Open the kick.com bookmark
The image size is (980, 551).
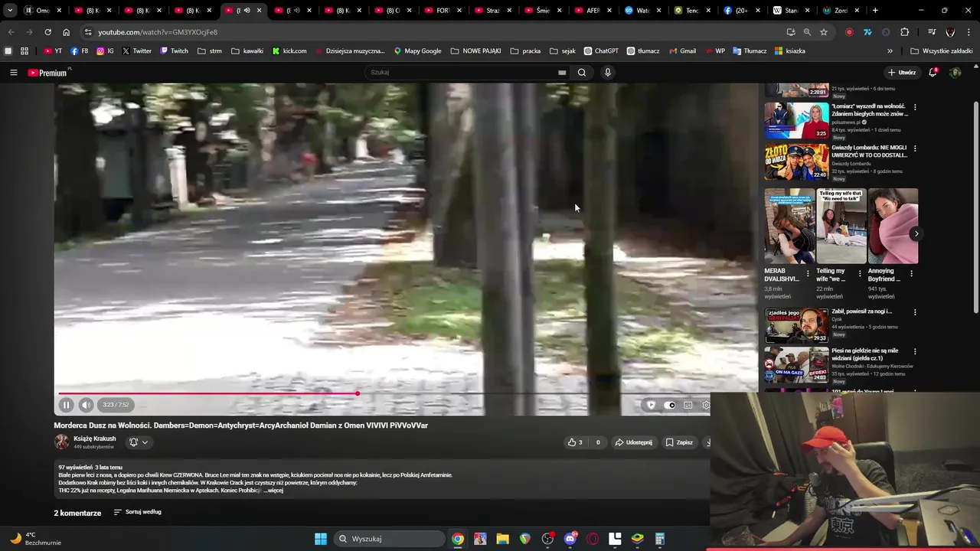coord(289,51)
